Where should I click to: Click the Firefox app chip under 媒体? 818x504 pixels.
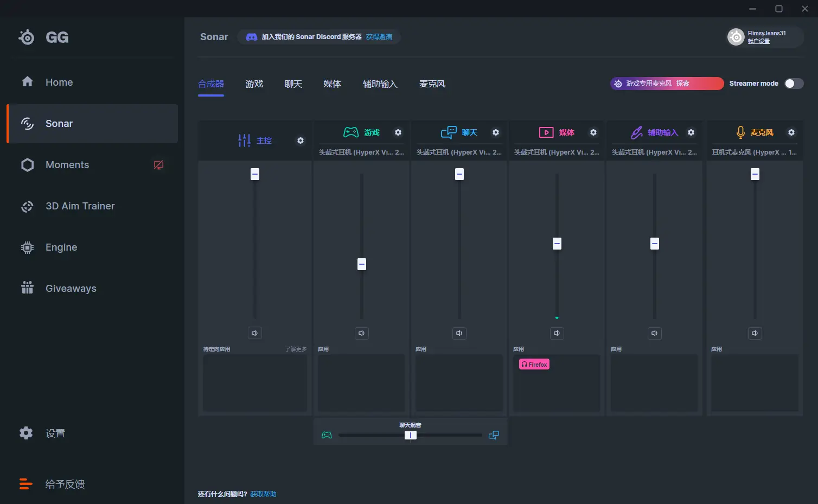click(x=534, y=363)
